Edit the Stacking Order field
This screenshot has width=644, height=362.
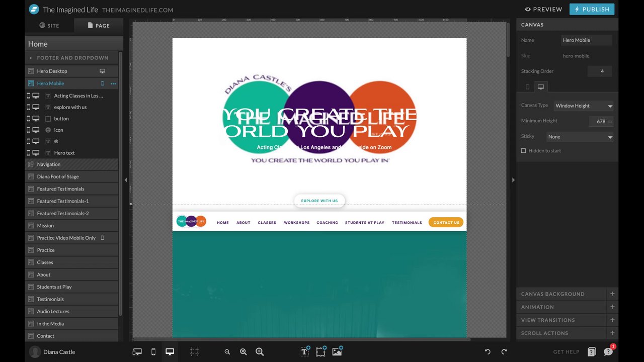[x=600, y=71]
